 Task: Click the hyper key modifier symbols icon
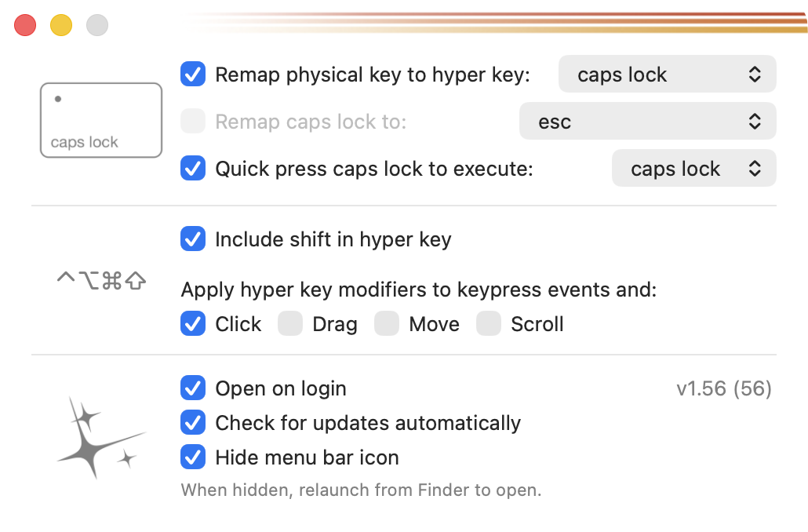102,280
